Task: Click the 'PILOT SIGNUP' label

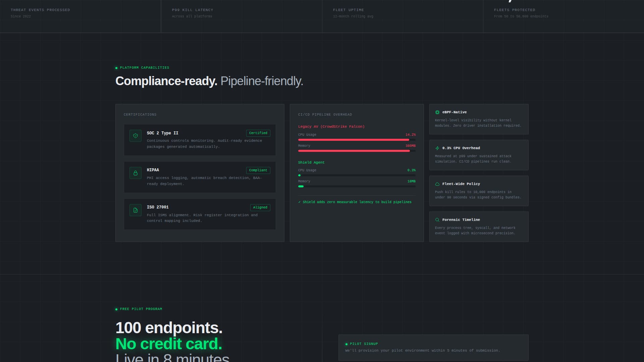Action: tap(364, 344)
